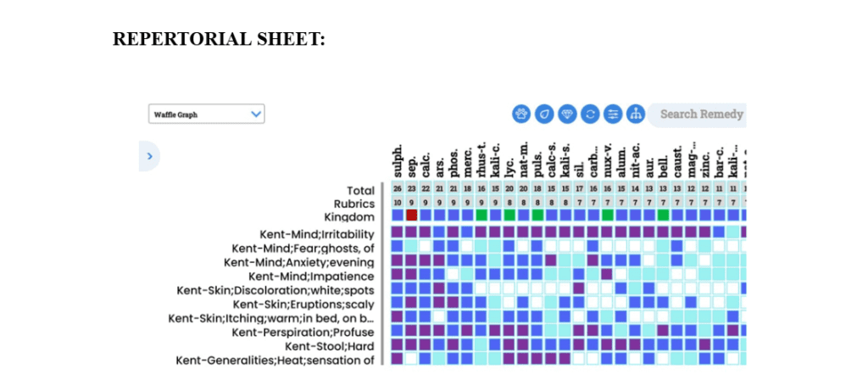The width and height of the screenshot is (868, 391).
Task: Click the mineral kingdom diamond icon
Action: click(x=567, y=114)
